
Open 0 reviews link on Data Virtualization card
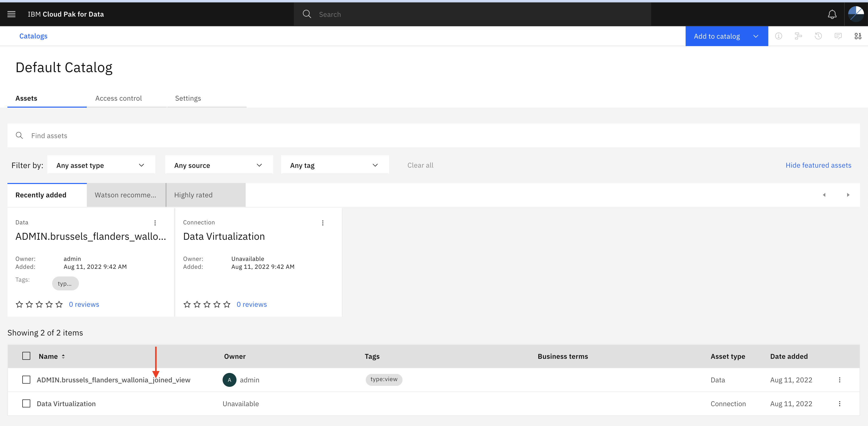(x=252, y=304)
